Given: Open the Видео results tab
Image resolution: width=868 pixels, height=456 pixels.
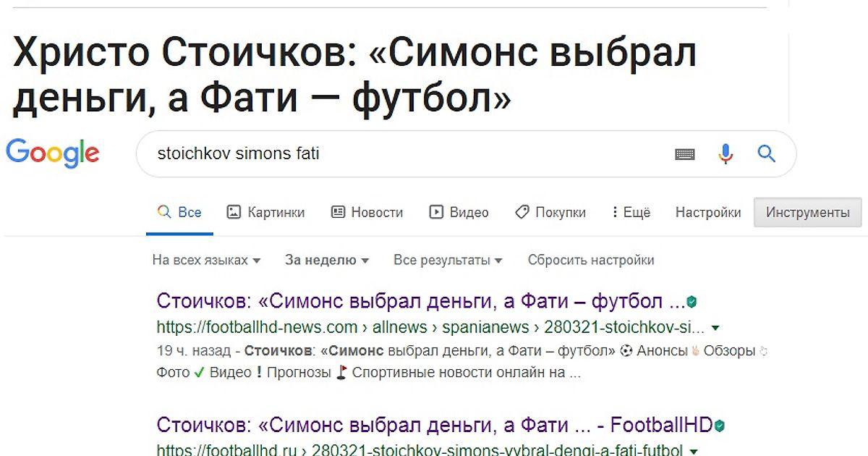Looking at the screenshot, I should [459, 212].
